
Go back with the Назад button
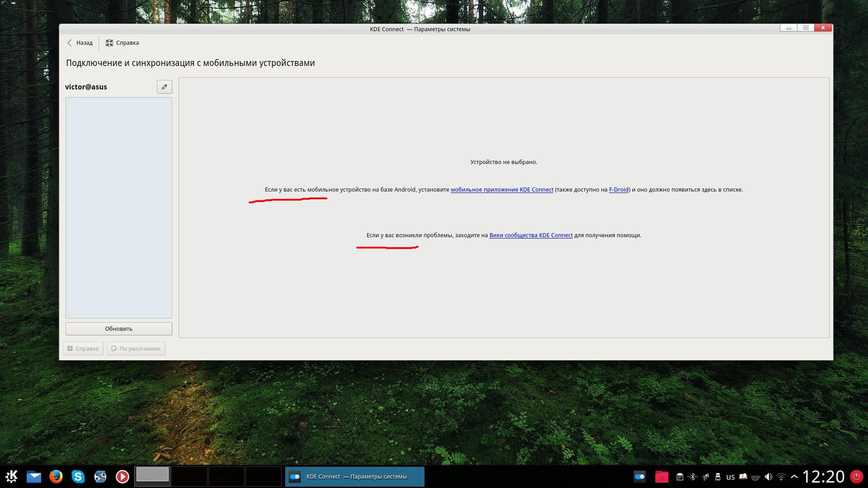tap(80, 43)
